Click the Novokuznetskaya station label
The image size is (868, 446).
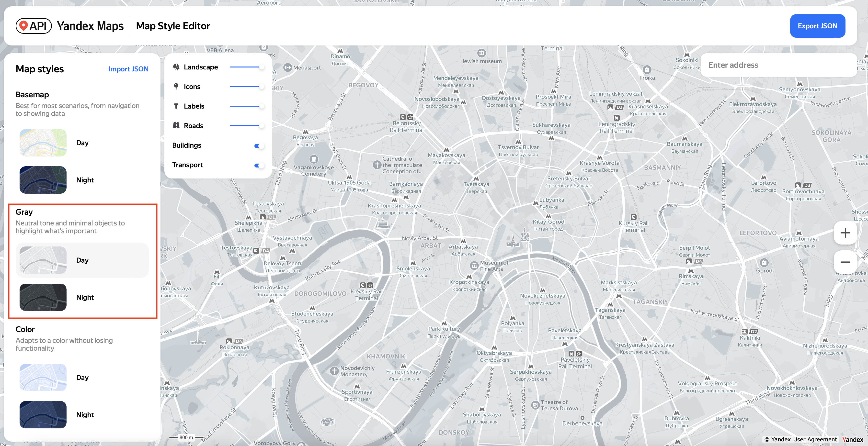pos(543,296)
